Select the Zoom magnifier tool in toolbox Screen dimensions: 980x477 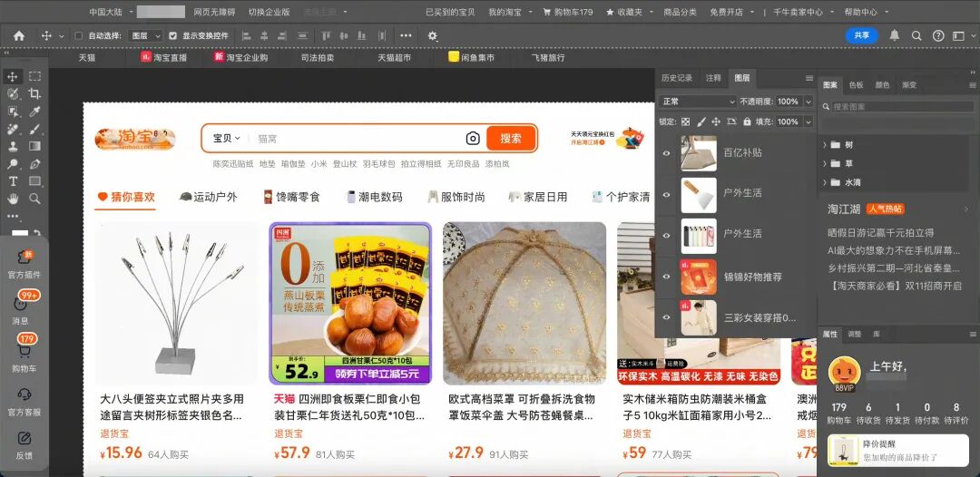(35, 200)
